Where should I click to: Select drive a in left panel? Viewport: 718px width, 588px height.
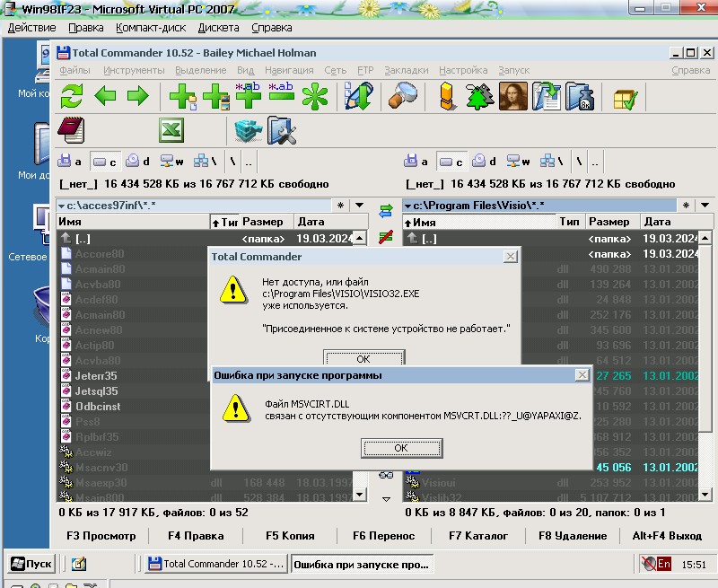[70, 162]
